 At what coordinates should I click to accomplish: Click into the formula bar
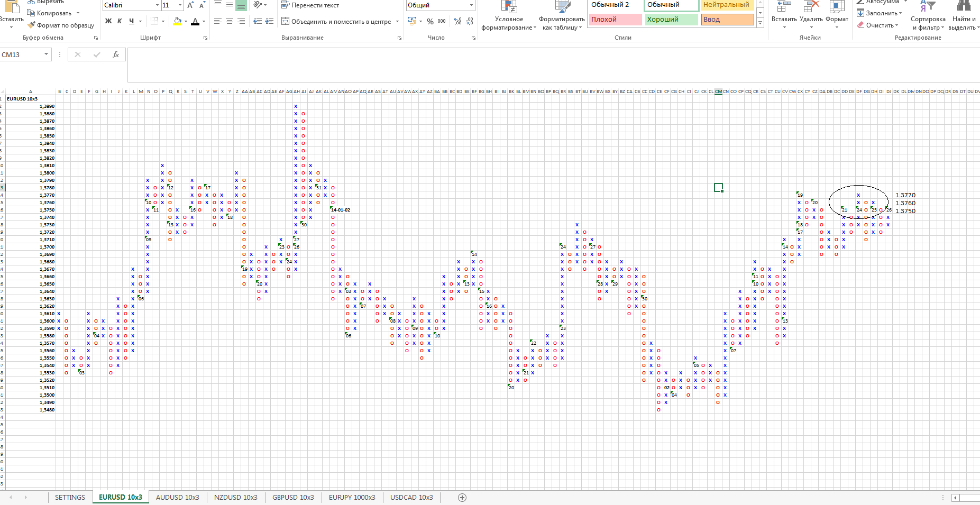pyautogui.click(x=553, y=65)
